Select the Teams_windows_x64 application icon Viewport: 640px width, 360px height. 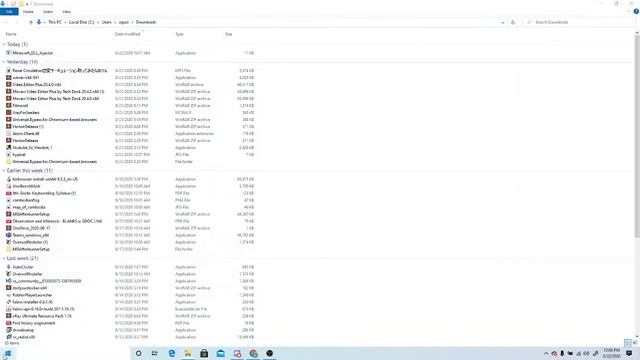pos(9,235)
